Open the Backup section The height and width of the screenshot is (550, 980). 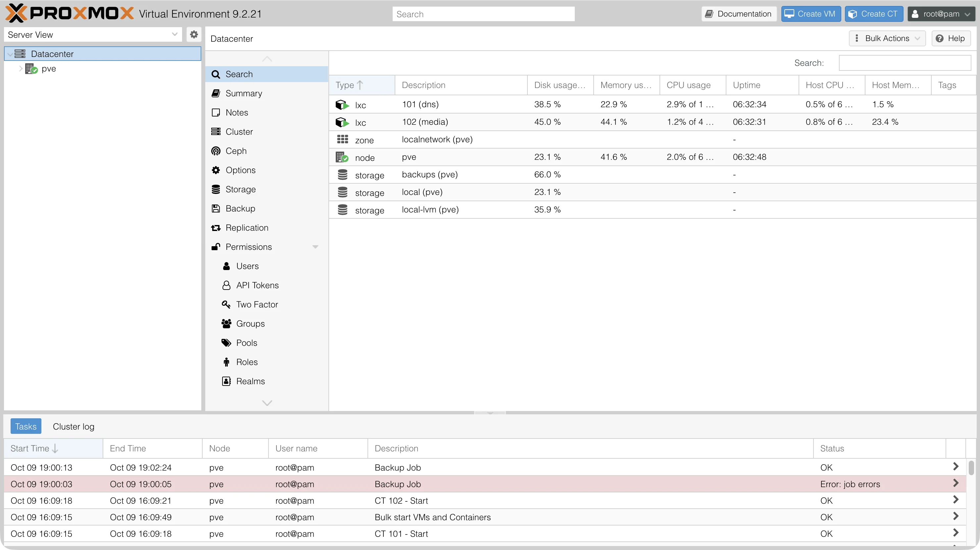266,208
